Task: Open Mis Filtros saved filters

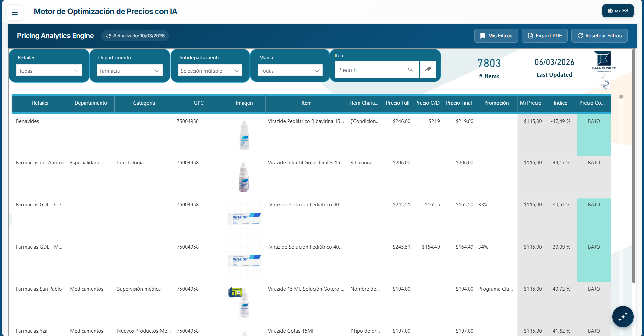Action: click(496, 36)
